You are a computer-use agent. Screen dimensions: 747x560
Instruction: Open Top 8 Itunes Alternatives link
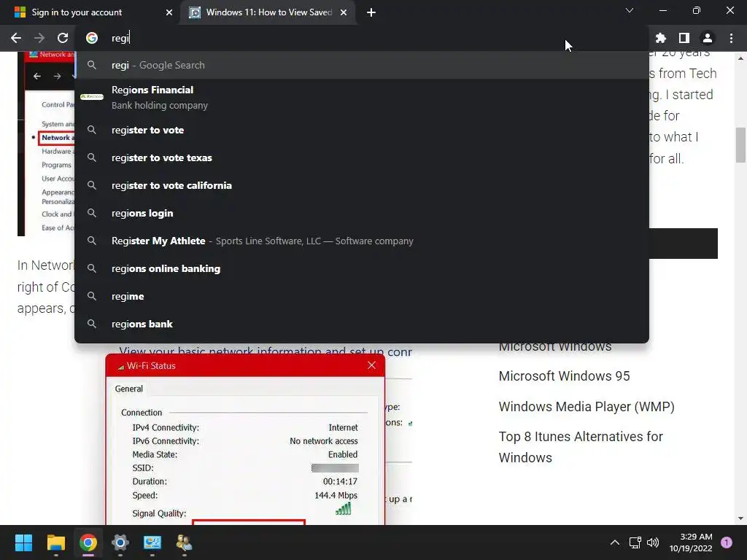tap(581, 447)
